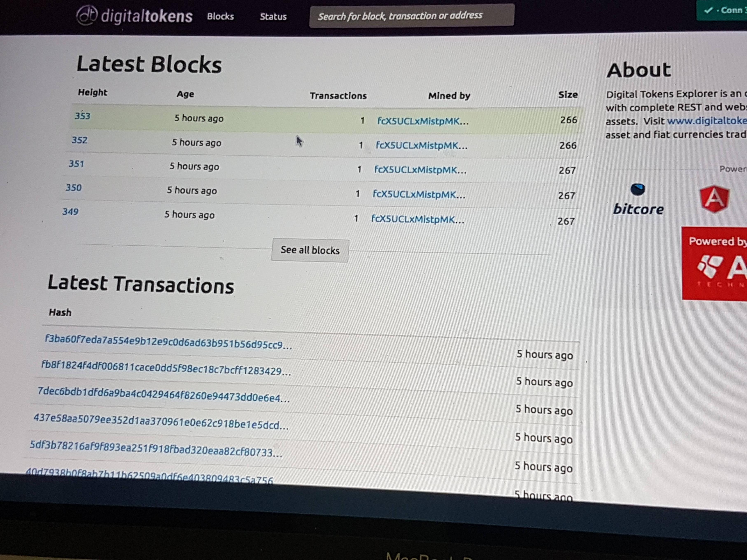Click the Latest Blocks heading

click(x=149, y=64)
